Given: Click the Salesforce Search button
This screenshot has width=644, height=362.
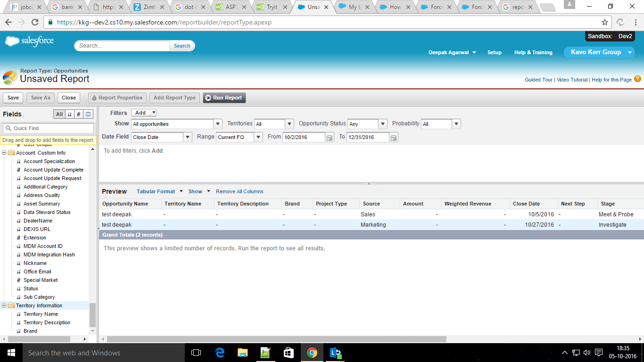Looking at the screenshot, I should click(182, 46).
